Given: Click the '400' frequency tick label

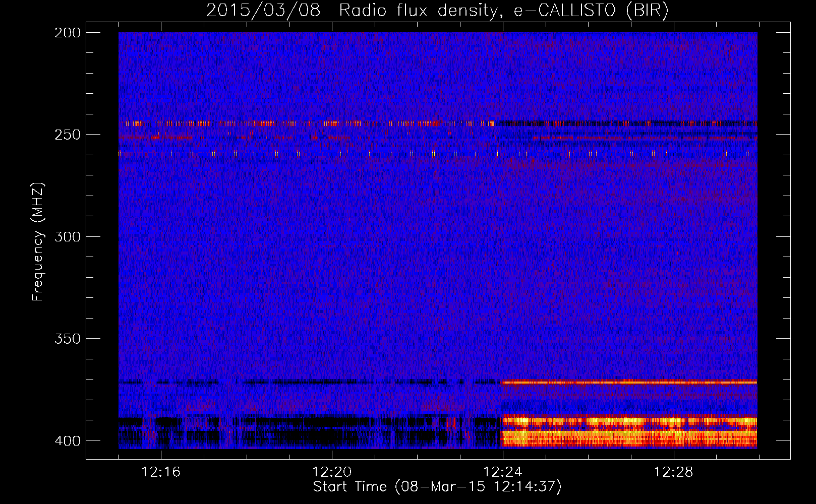Looking at the screenshot, I should (68, 441).
